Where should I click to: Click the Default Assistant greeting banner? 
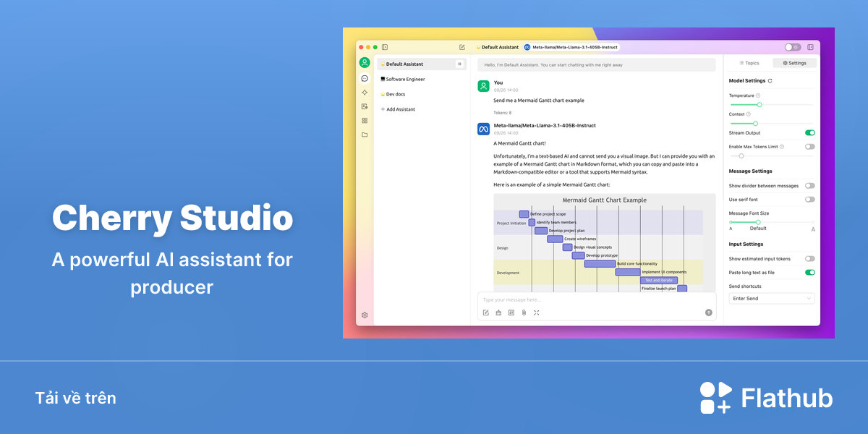tap(597, 64)
